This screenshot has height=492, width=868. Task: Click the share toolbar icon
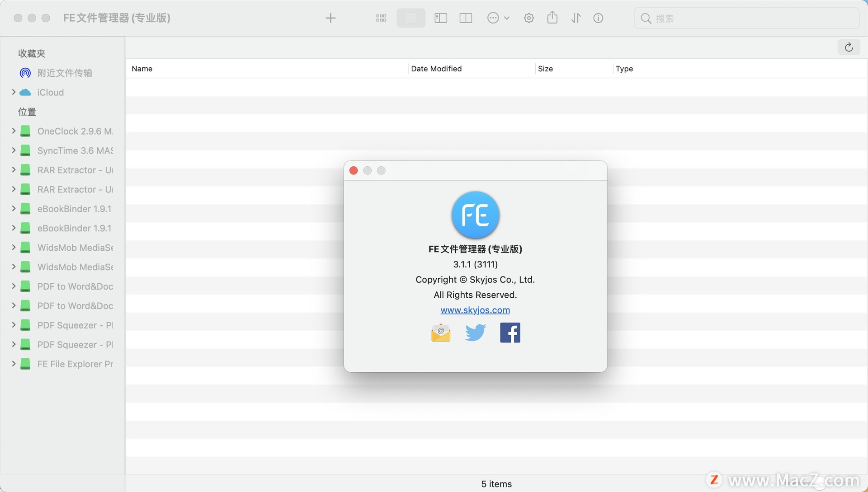(x=552, y=18)
